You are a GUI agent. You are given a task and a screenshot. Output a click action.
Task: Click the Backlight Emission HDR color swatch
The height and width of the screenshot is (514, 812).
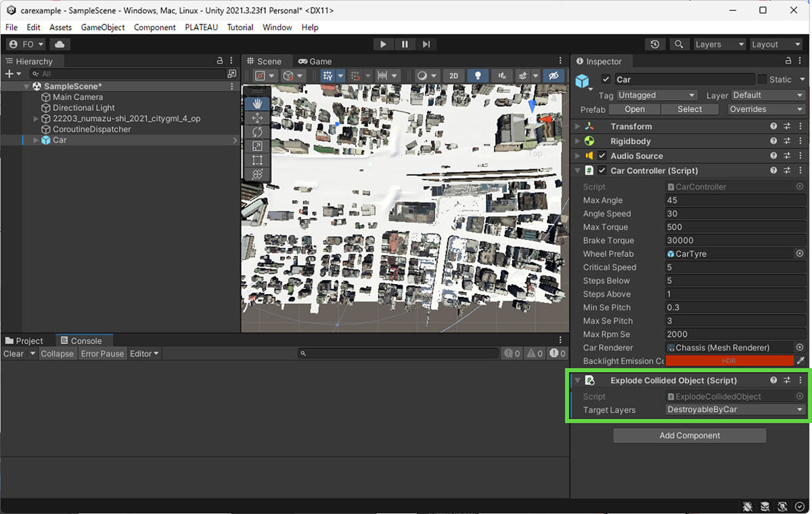tap(728, 361)
